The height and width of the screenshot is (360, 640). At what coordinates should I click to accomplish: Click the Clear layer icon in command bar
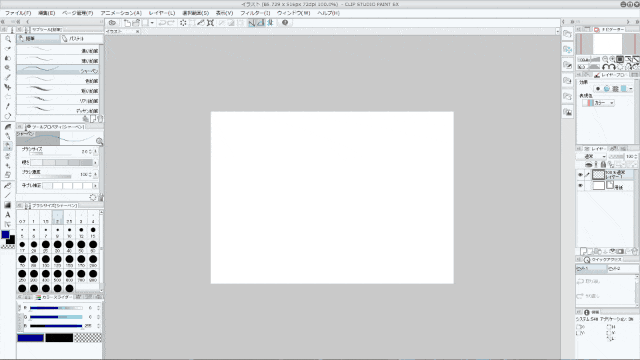coord(183,23)
